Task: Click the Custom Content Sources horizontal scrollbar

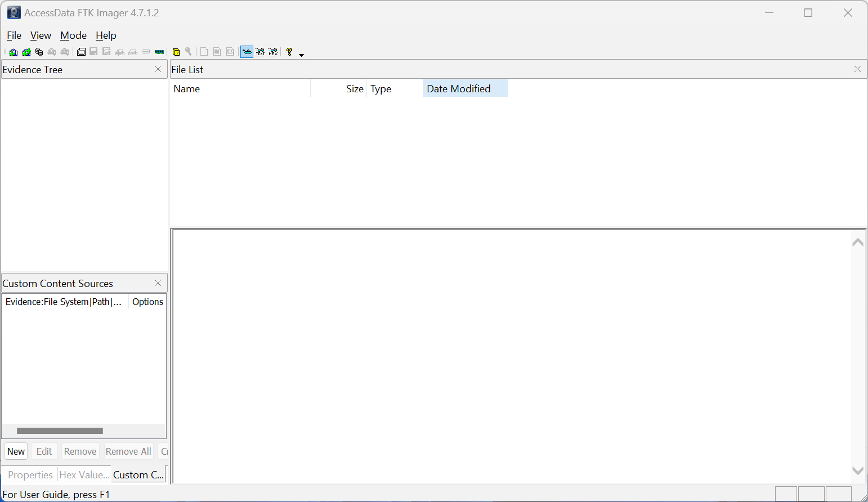Action: coord(60,431)
